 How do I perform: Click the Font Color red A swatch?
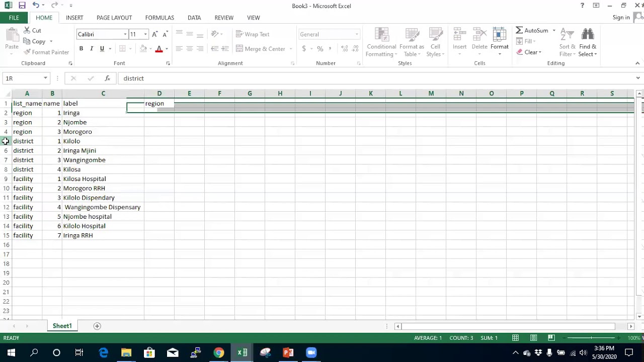click(159, 49)
